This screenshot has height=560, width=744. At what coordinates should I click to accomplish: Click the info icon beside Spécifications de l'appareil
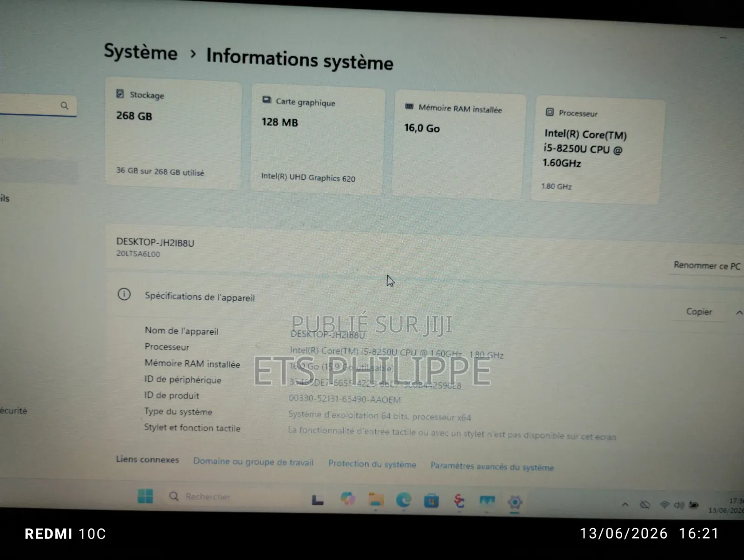124,294
